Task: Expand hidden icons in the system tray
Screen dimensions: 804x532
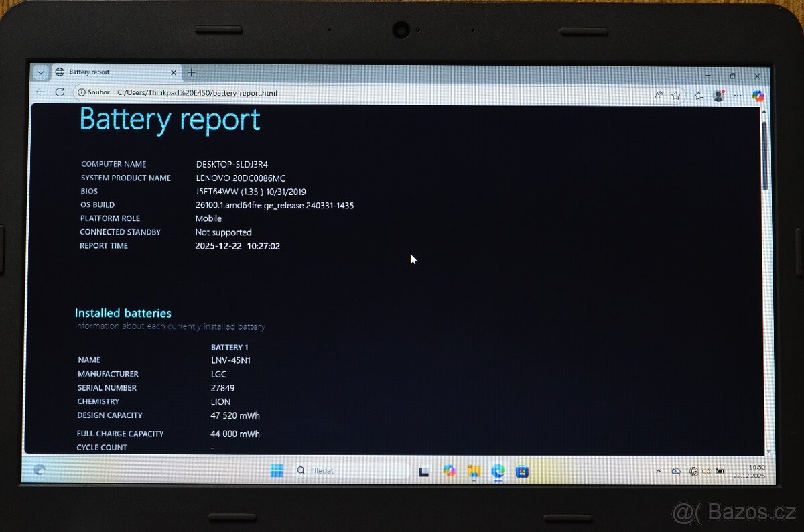Action: click(x=659, y=471)
